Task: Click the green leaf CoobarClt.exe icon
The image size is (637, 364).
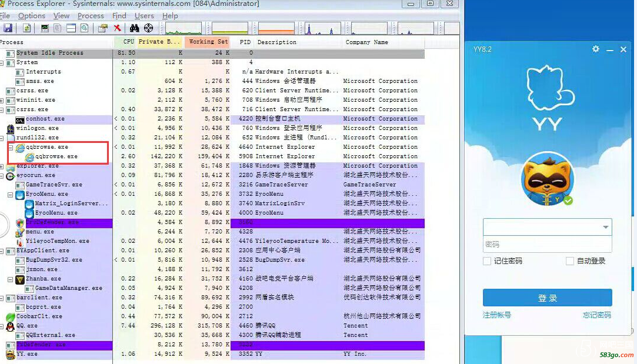Action: click(x=10, y=316)
